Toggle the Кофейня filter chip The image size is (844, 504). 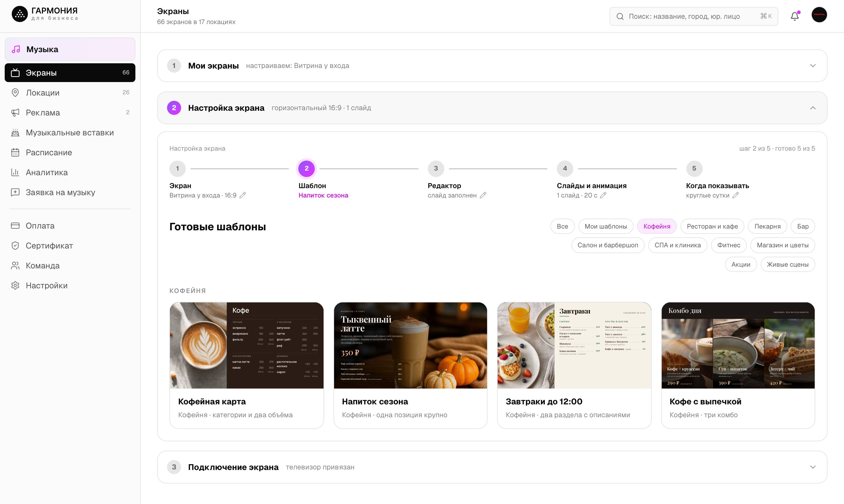[657, 226]
